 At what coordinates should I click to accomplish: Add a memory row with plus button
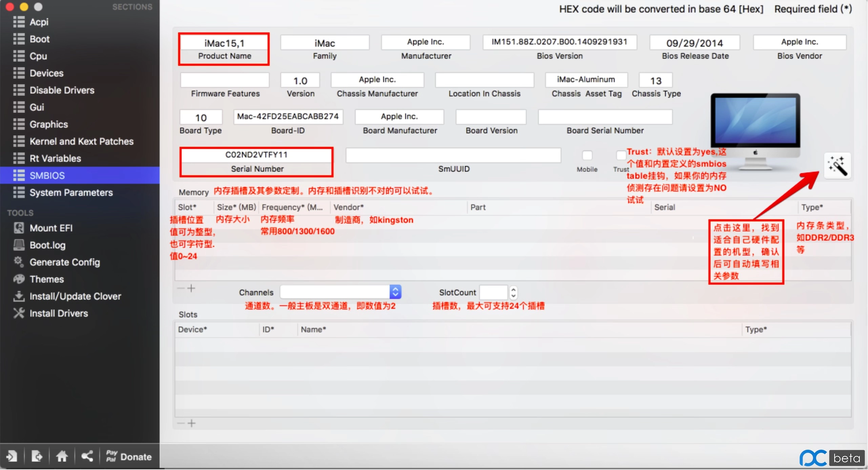click(191, 288)
